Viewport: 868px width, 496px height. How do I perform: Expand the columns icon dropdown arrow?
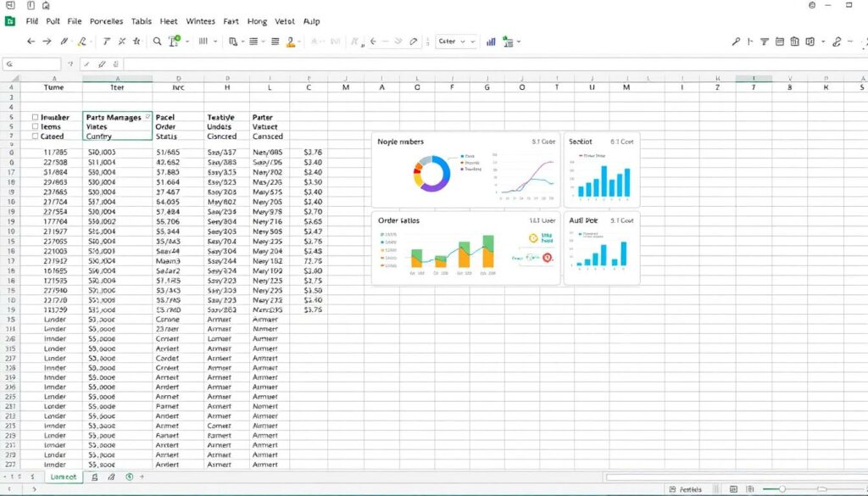[x=215, y=42]
